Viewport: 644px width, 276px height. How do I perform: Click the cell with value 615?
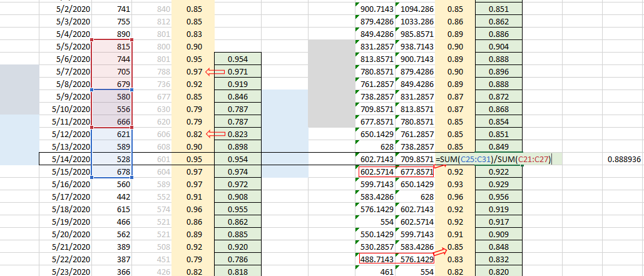click(x=111, y=209)
